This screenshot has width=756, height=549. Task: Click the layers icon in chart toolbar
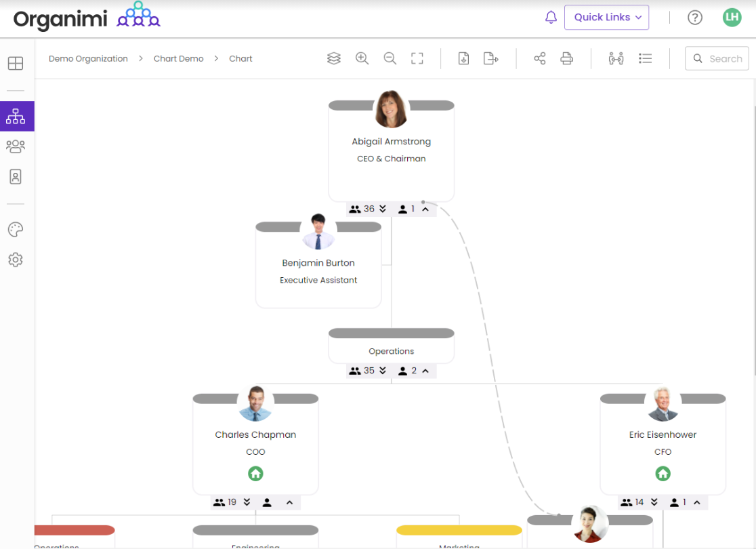(x=333, y=59)
